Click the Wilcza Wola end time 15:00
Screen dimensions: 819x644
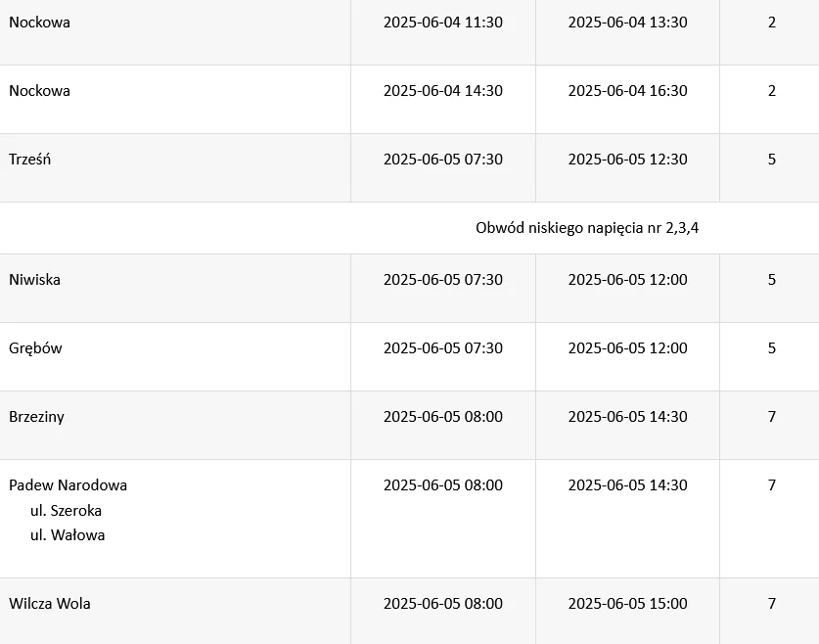pyautogui.click(x=627, y=604)
